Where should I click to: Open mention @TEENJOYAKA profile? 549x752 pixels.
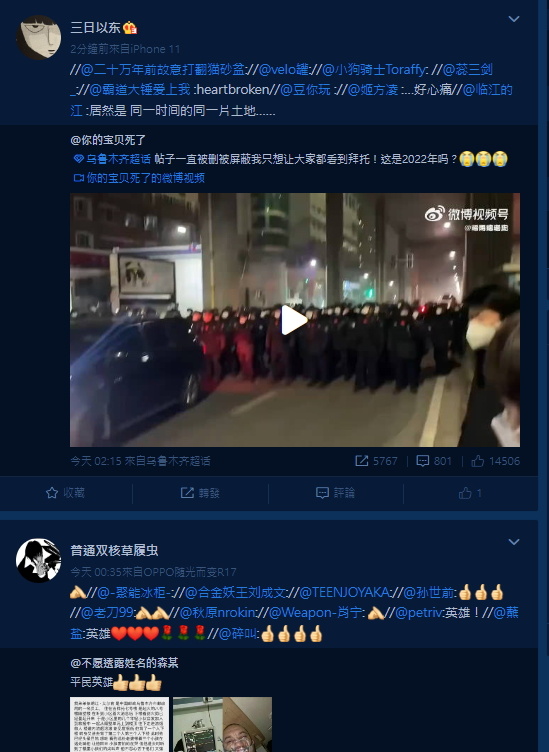point(344,592)
